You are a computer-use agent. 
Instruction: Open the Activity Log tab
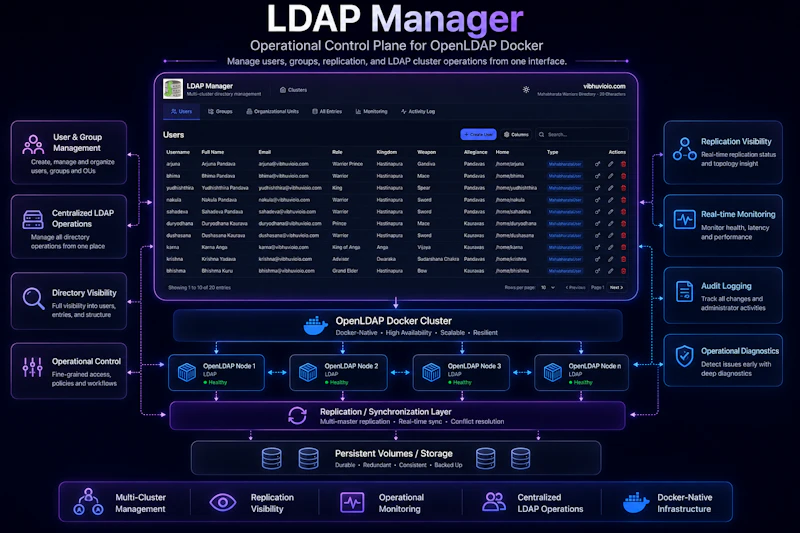418,111
